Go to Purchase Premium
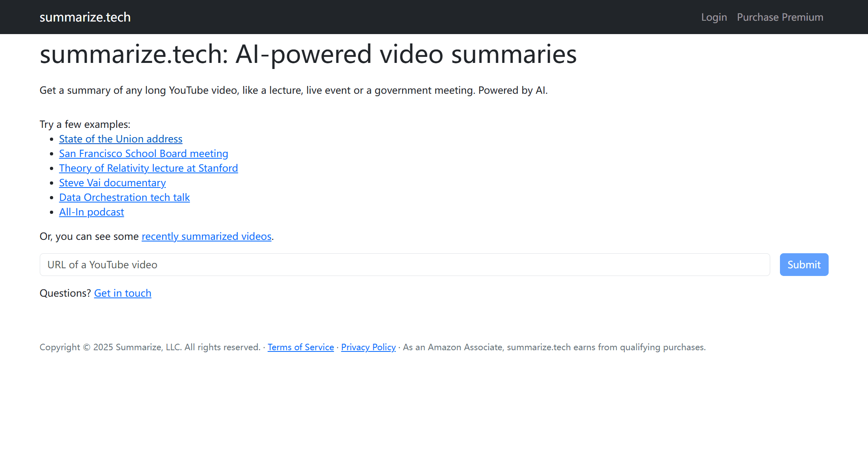 (780, 17)
